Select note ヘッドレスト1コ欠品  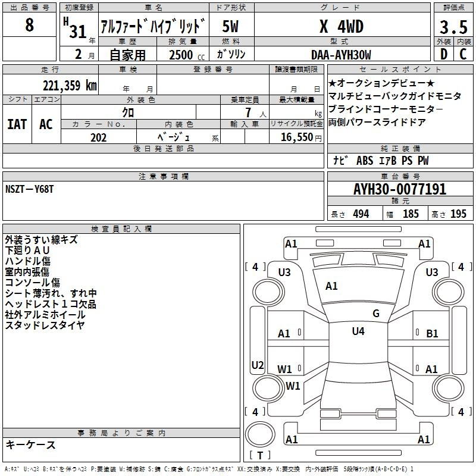pos(51,304)
